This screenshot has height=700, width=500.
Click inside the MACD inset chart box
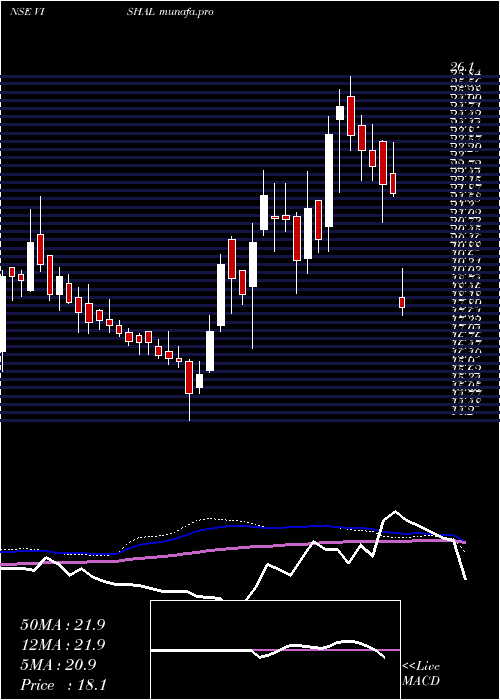[275, 650]
